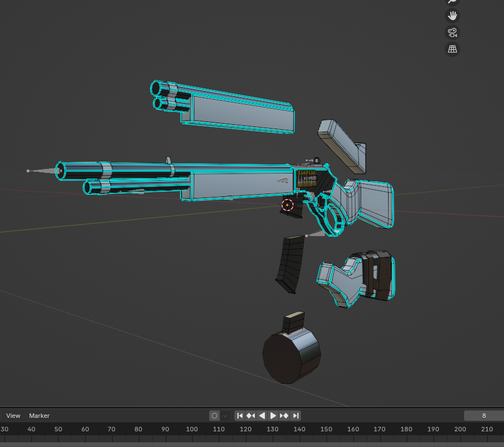Select the detached curved magazine object
This screenshot has height=447, width=504.
click(290, 264)
